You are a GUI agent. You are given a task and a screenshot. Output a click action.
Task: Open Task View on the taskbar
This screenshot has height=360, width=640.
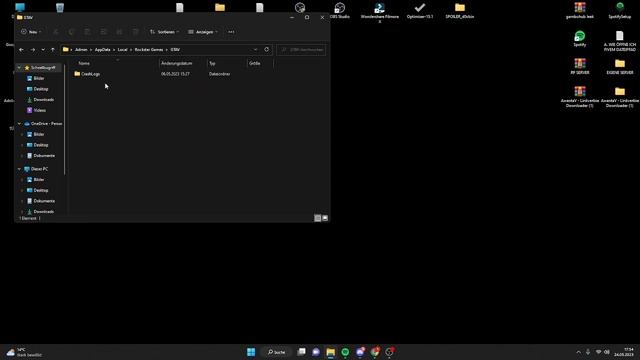(x=301, y=352)
